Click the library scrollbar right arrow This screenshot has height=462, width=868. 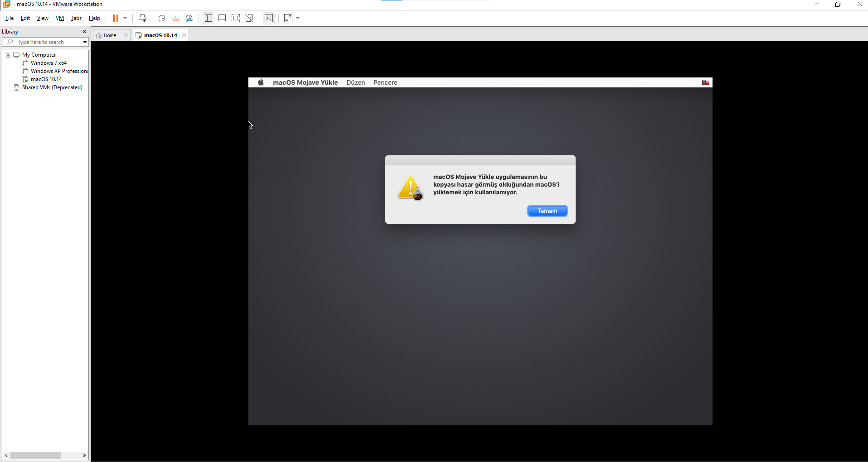84,455
